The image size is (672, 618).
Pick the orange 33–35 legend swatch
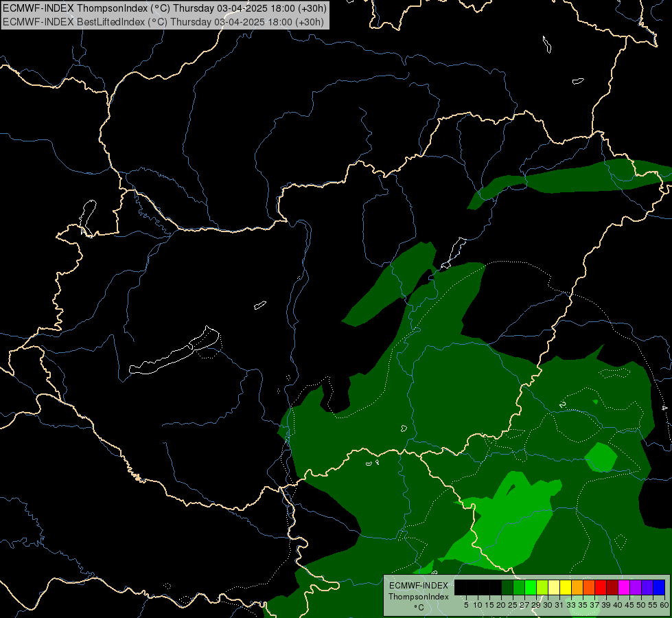pyautogui.click(x=577, y=587)
